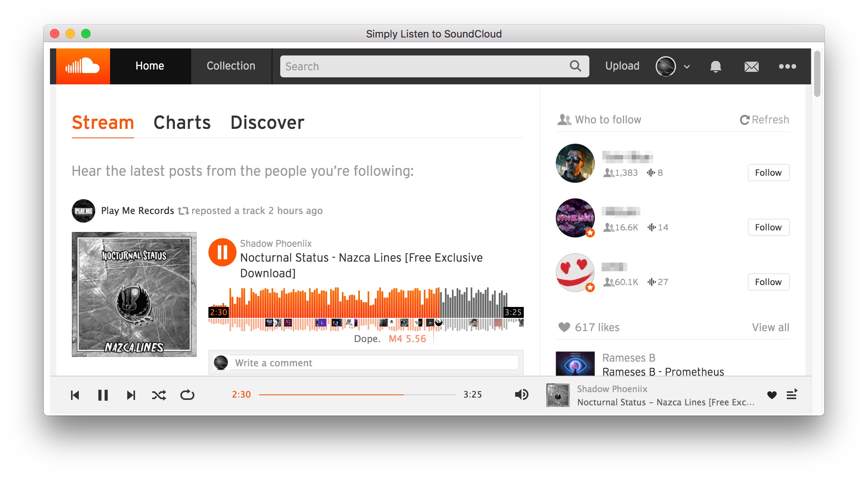
Task: Go to the previous track
Action: click(x=75, y=395)
